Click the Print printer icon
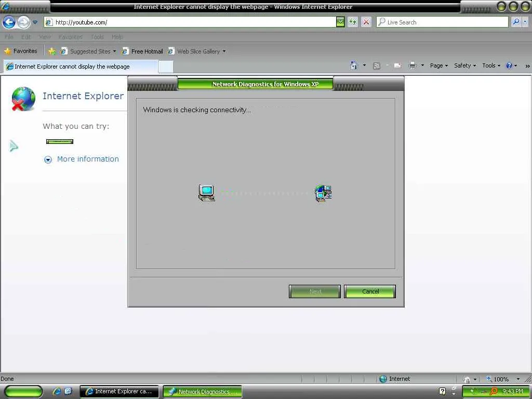Image resolution: width=532 pixels, height=399 pixels. (x=412, y=65)
